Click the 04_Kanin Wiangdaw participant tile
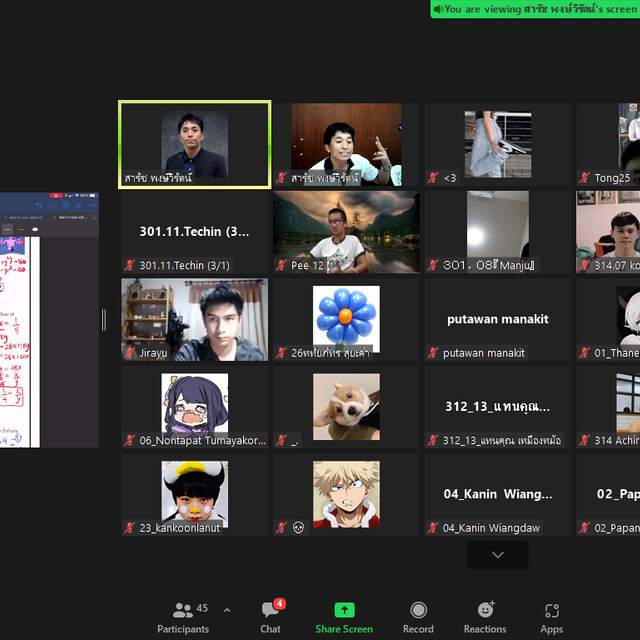This screenshot has width=640, height=640. tap(497, 495)
